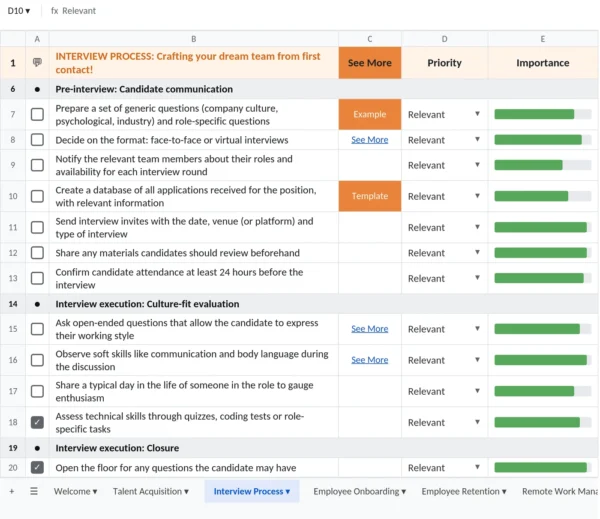600x519 pixels.
Task: Follow See More link for 'Ask open-ended questions'
Action: click(x=370, y=329)
